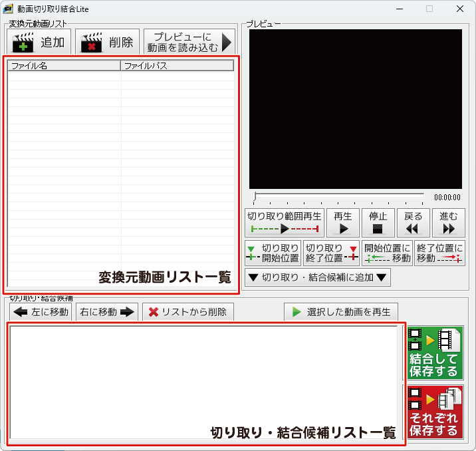476x451 pixels.
Task: Set 切り取り終了位置 cut end position
Action: [x=330, y=253]
